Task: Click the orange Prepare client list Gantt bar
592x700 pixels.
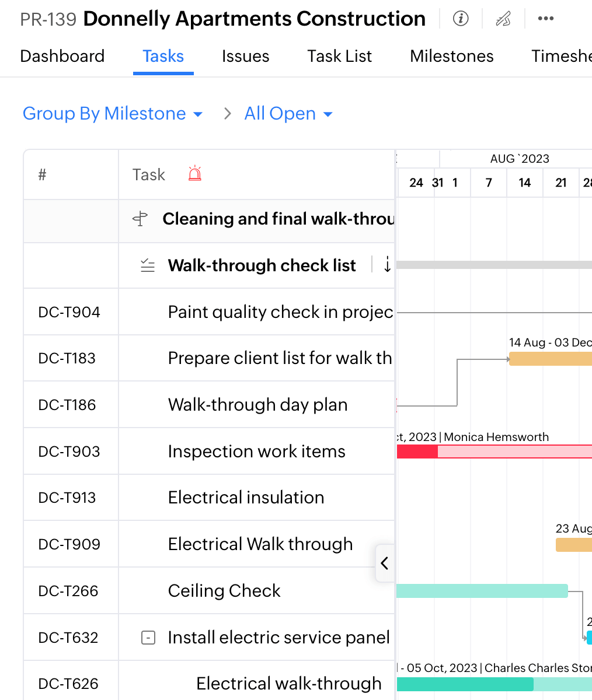Action: pyautogui.click(x=550, y=359)
